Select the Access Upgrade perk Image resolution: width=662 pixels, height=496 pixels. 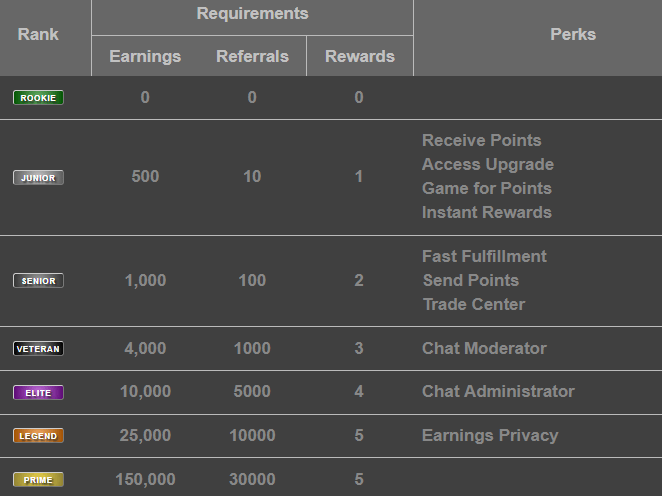(488, 164)
